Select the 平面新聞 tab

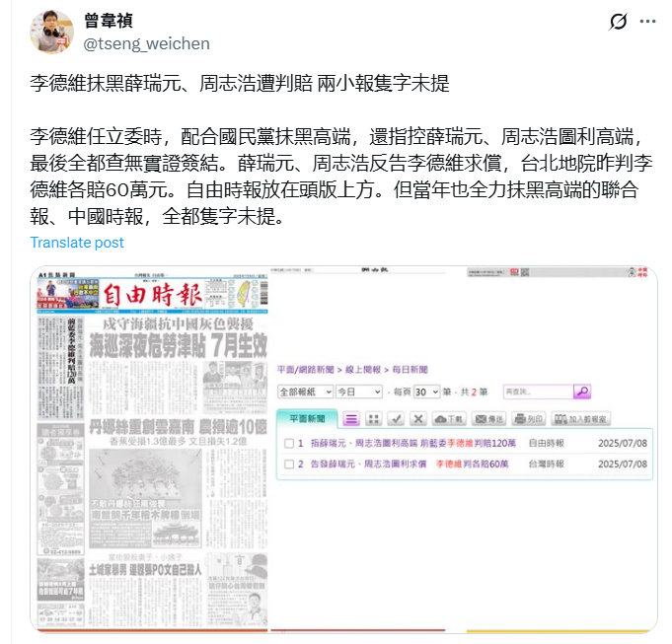click(307, 419)
